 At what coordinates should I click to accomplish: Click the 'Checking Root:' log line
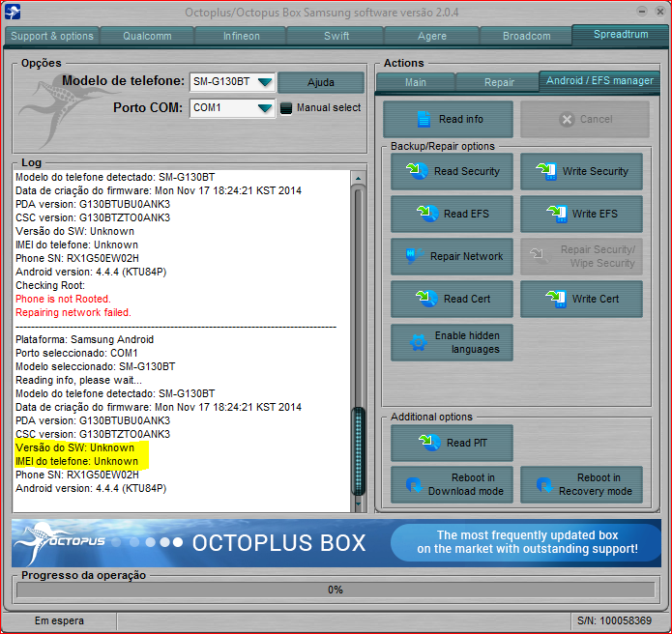(x=50, y=285)
